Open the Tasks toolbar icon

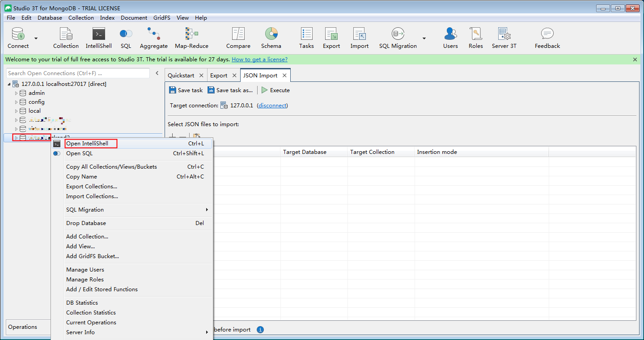coord(306,34)
